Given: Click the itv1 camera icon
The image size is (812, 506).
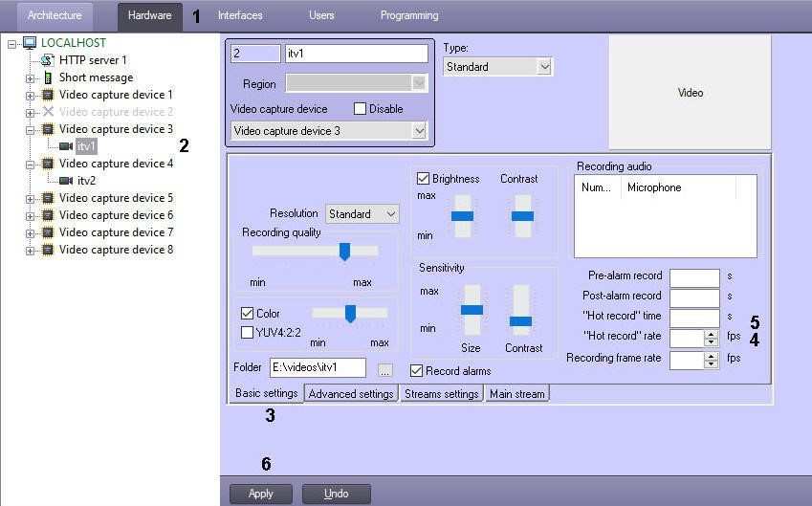Looking at the screenshot, I should pyautogui.click(x=66, y=146).
